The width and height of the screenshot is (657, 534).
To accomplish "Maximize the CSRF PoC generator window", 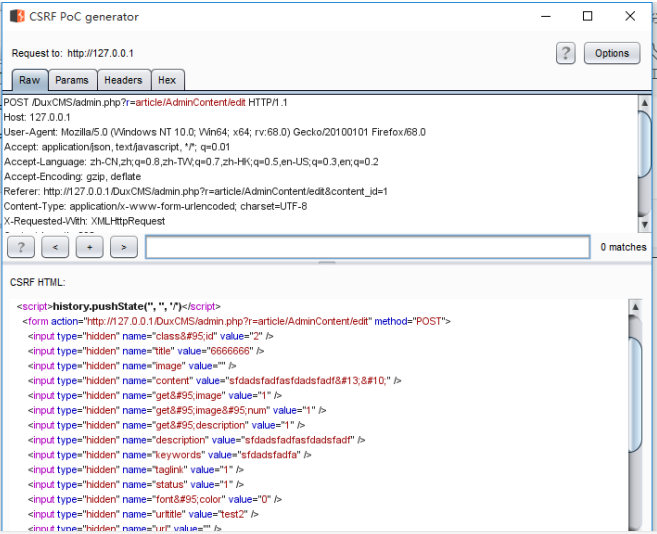I will tap(587, 16).
